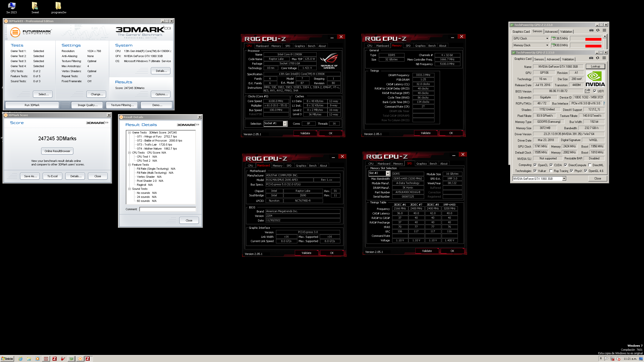Toggle DirectML checkbox

tap(590, 165)
